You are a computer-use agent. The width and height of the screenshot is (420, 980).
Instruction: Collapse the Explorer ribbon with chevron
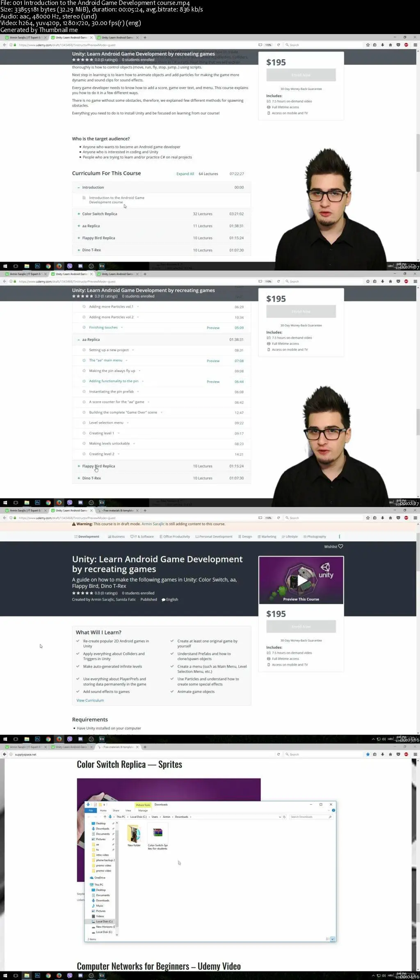tap(329, 810)
